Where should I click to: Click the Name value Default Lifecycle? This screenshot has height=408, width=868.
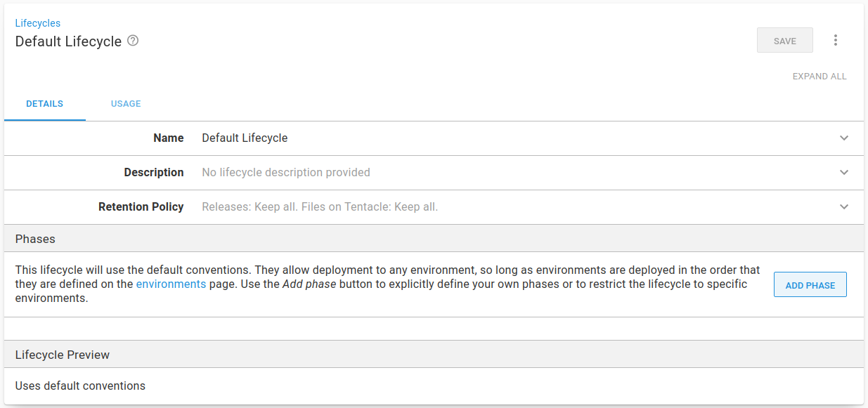point(245,138)
